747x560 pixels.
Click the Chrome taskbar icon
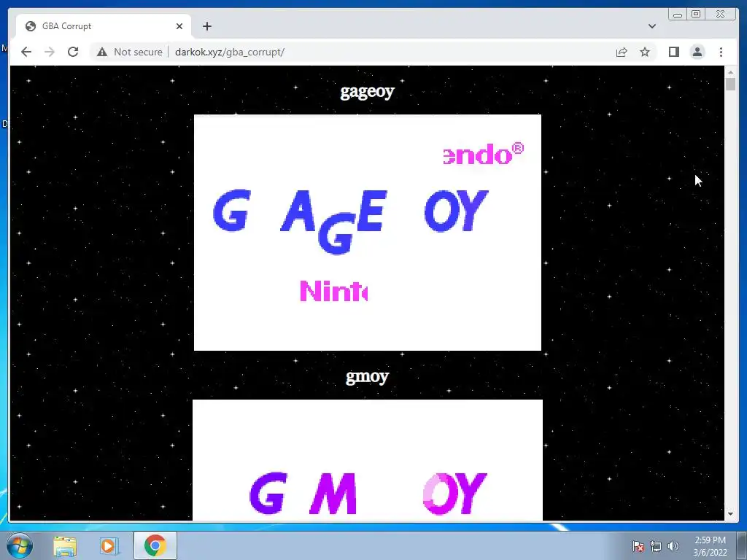[155, 545]
